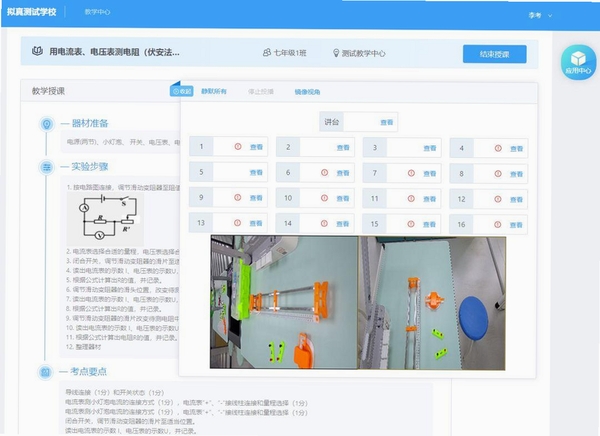Click the warning icon for station 14

324,223
